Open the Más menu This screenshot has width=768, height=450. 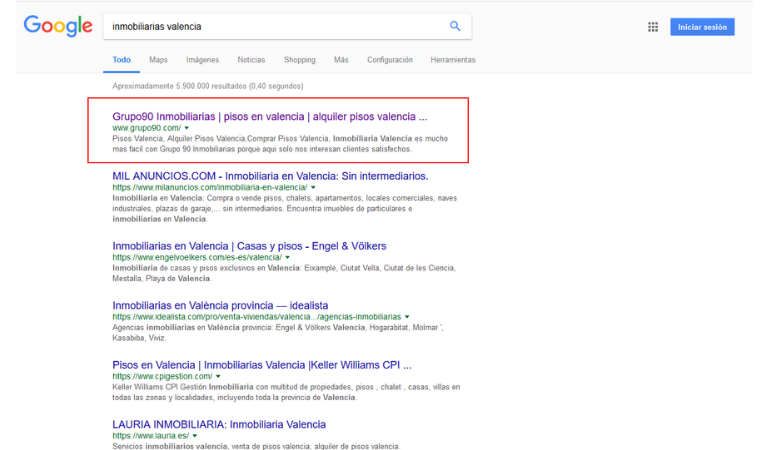(341, 60)
